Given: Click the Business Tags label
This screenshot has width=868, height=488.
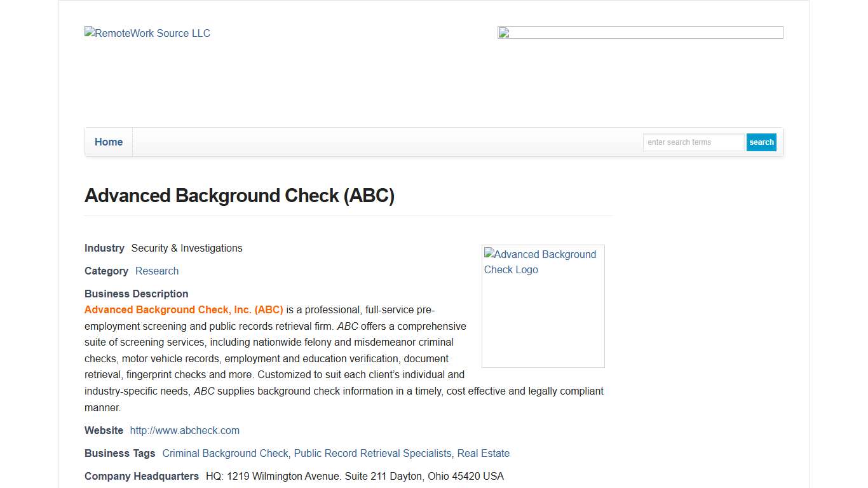Looking at the screenshot, I should coord(119,453).
